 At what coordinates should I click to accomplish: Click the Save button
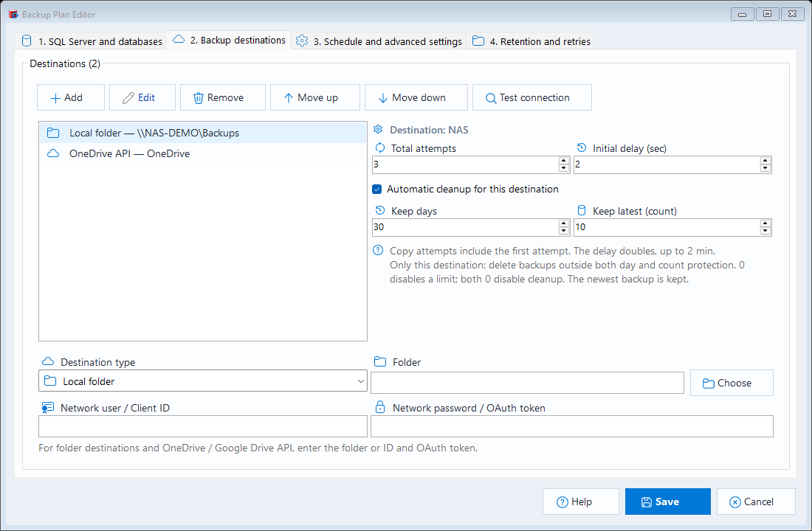click(x=667, y=502)
